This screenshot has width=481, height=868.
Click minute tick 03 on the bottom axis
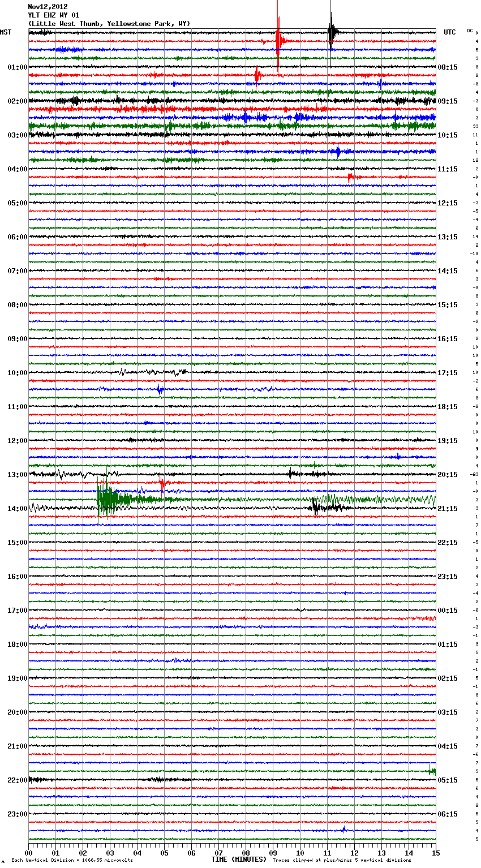(110, 852)
